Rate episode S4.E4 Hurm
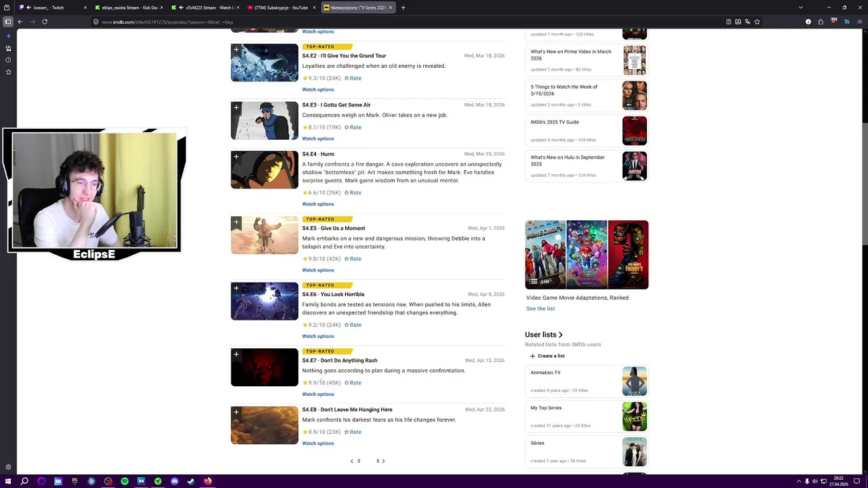 pos(353,192)
